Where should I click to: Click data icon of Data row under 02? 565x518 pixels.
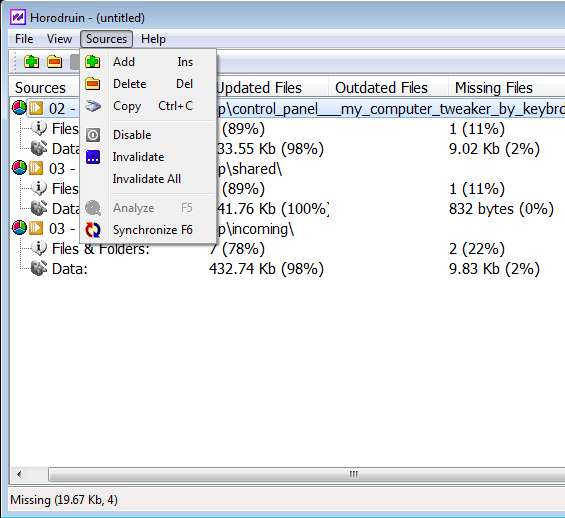pos(39,148)
